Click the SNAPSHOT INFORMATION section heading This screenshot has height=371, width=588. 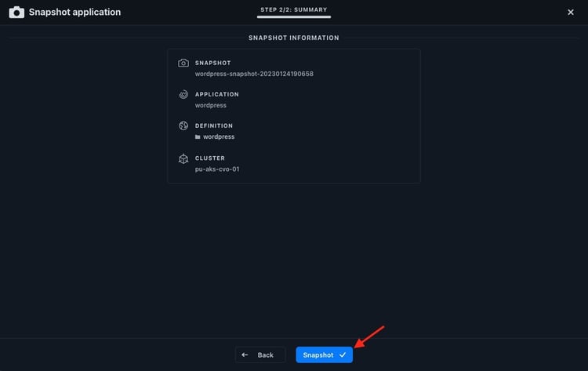point(294,38)
